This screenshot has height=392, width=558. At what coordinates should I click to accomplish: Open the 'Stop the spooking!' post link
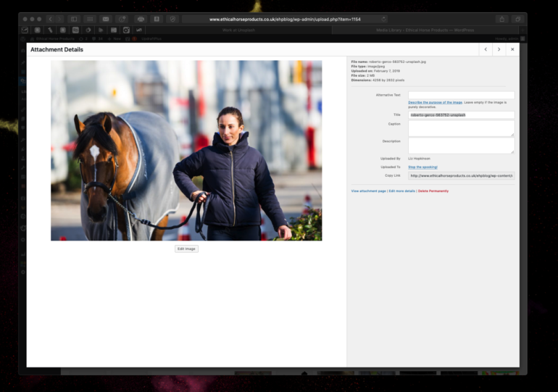point(422,167)
